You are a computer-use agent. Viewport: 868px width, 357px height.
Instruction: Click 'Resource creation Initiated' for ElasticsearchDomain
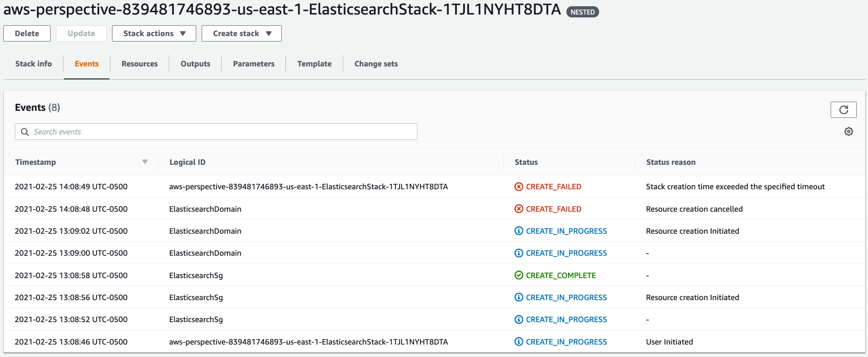click(692, 231)
